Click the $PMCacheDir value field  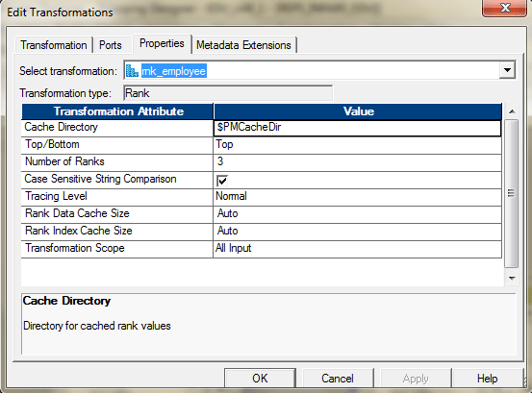coord(357,128)
